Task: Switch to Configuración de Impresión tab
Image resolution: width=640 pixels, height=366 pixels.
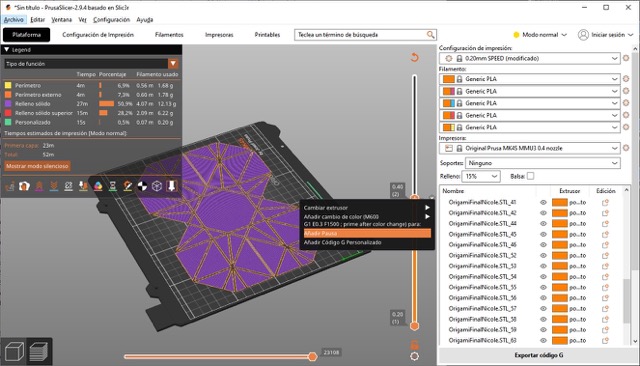Action: (98, 35)
